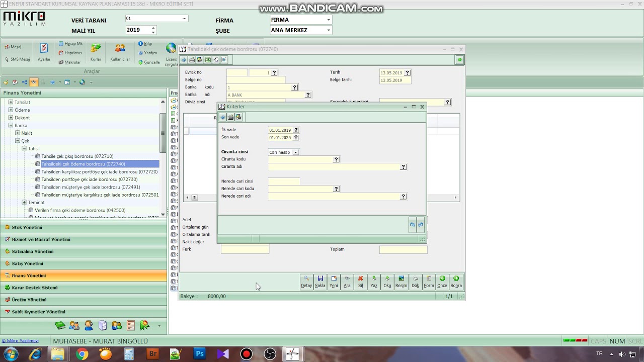Viewport: 644px width, 362px height.
Task: Open Yardım help
Action: click(147, 53)
